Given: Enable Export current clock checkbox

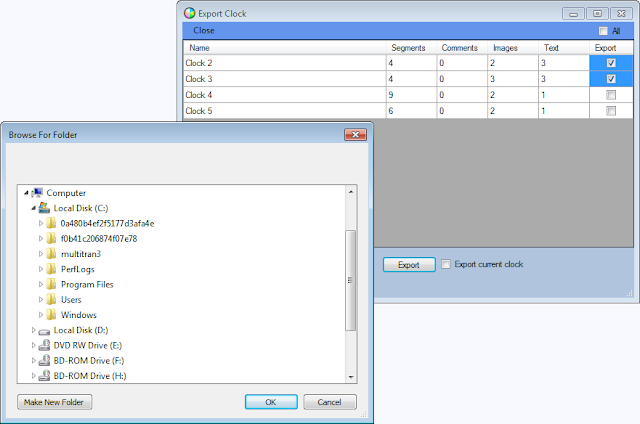Looking at the screenshot, I should coord(446,264).
